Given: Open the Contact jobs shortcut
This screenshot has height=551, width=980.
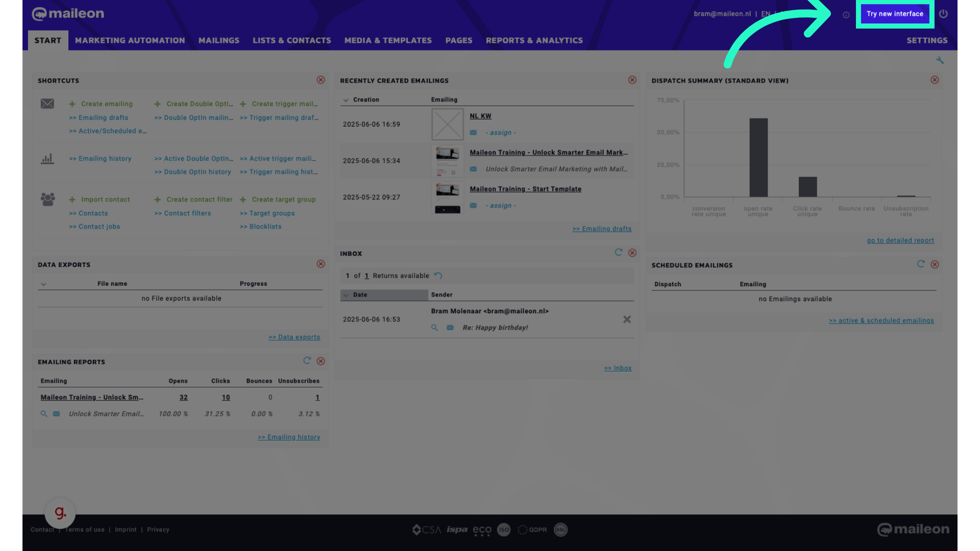Looking at the screenshot, I should (95, 227).
